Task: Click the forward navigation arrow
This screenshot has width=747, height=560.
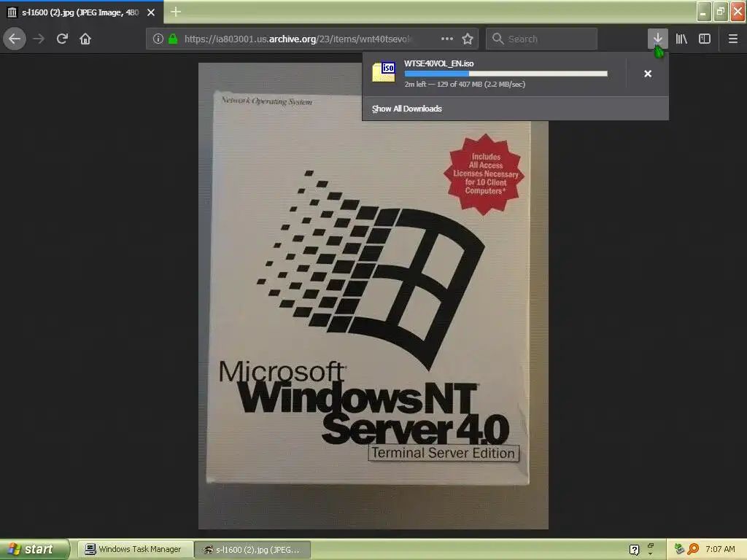Action: coord(39,39)
